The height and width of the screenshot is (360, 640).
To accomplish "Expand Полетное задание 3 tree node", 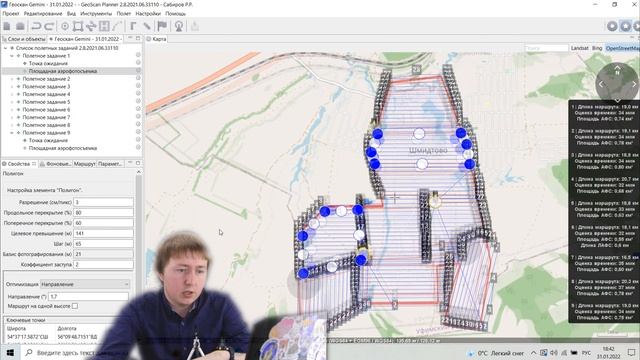I will point(12,87).
